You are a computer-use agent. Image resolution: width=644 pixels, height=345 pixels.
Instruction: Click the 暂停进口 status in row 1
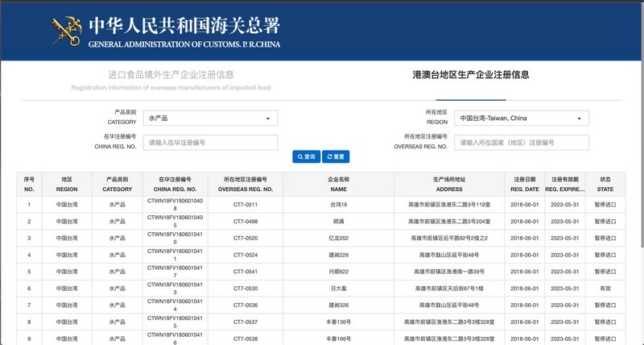(x=605, y=205)
